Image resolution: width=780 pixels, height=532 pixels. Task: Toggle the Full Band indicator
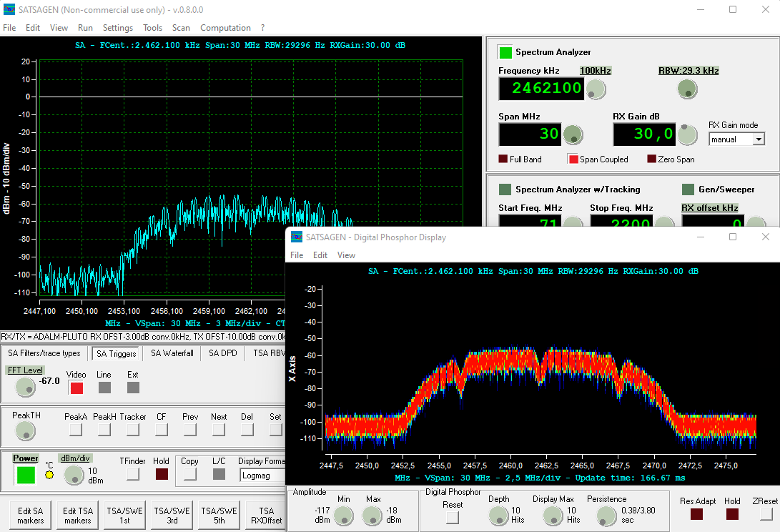tap(503, 159)
